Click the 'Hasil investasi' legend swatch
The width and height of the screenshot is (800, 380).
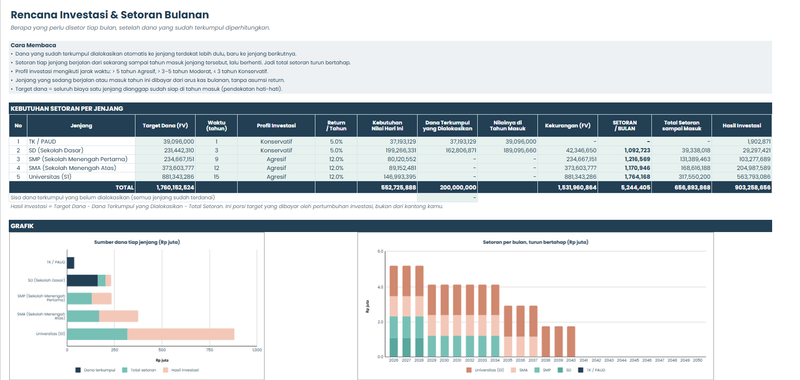[166, 370]
